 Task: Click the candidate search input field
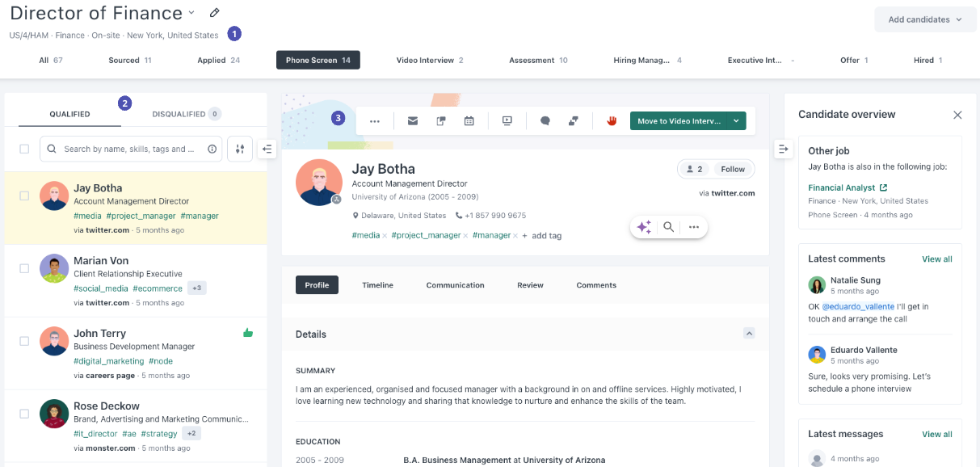coord(129,149)
